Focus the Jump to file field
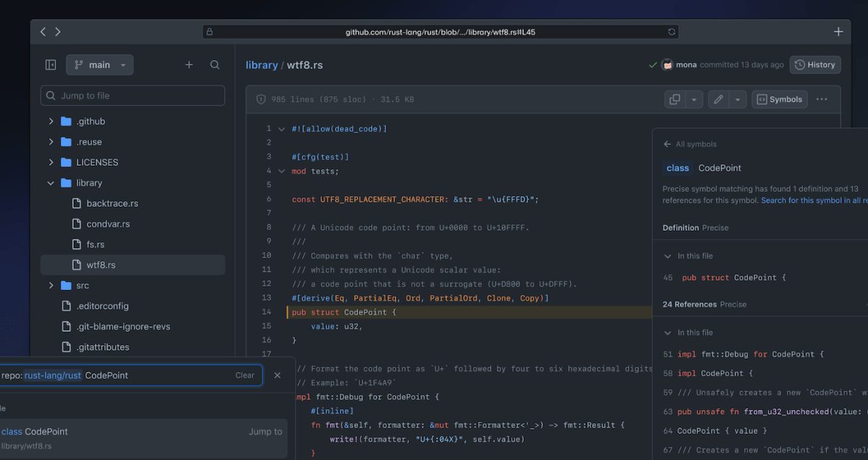868x460 pixels. point(132,95)
